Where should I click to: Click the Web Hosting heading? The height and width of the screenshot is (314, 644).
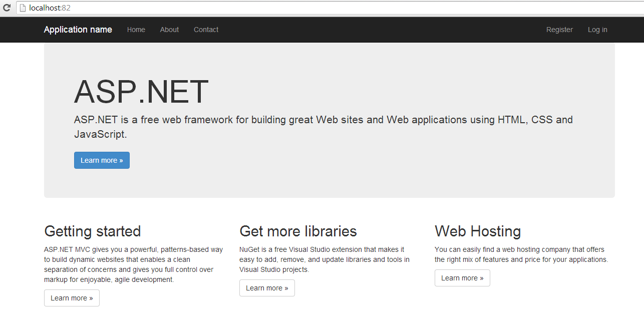pyautogui.click(x=478, y=231)
